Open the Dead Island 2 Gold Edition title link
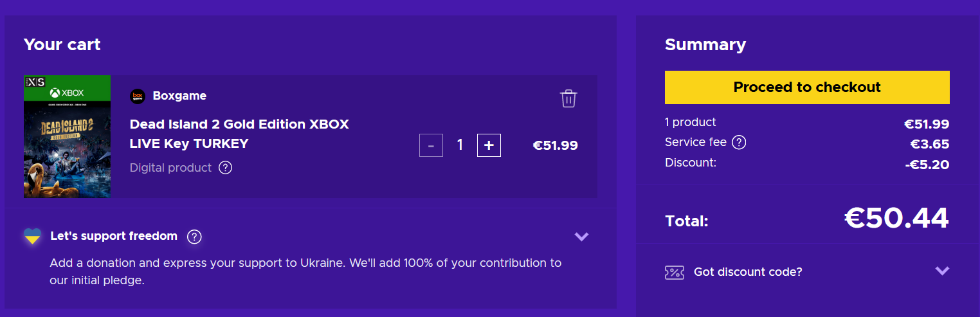 239,134
